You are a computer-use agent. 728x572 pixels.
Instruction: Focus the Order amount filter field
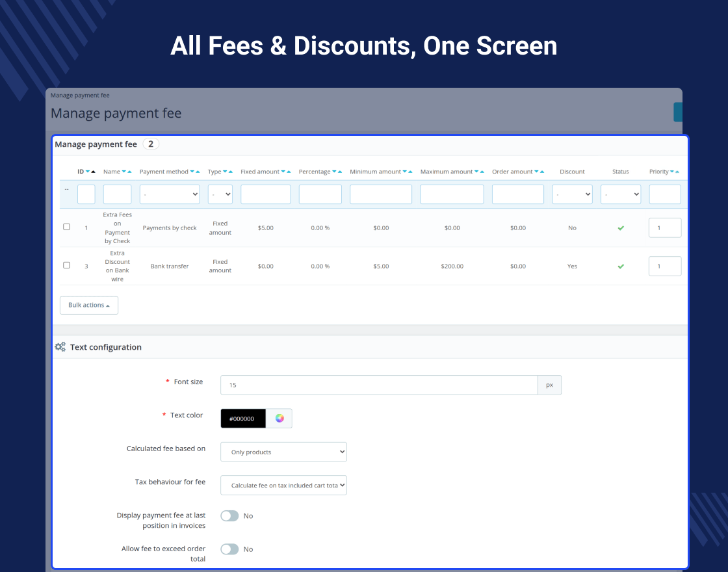517,194
